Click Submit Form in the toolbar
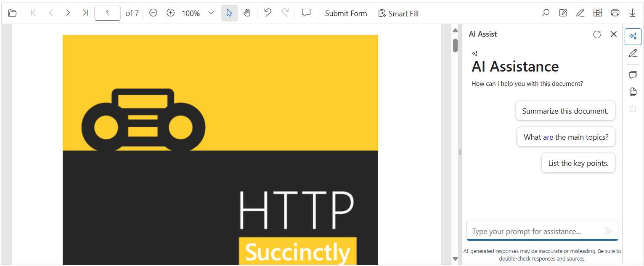The height and width of the screenshot is (266, 644). pyautogui.click(x=346, y=13)
